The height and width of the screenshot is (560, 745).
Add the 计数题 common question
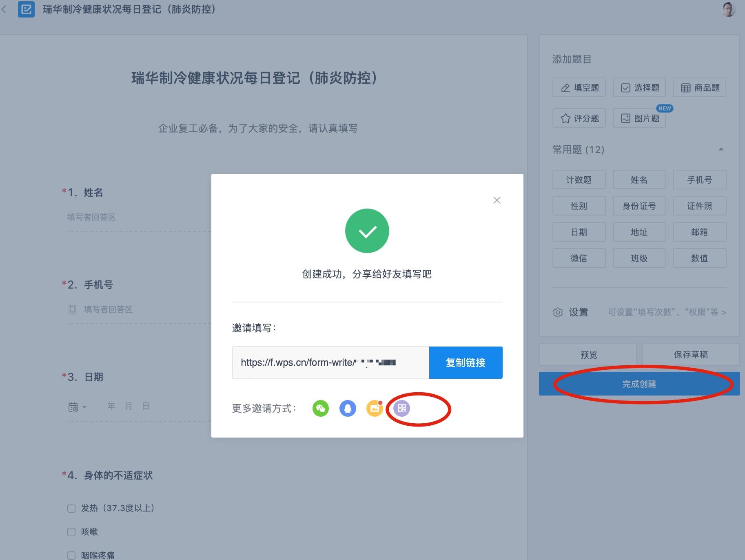579,180
